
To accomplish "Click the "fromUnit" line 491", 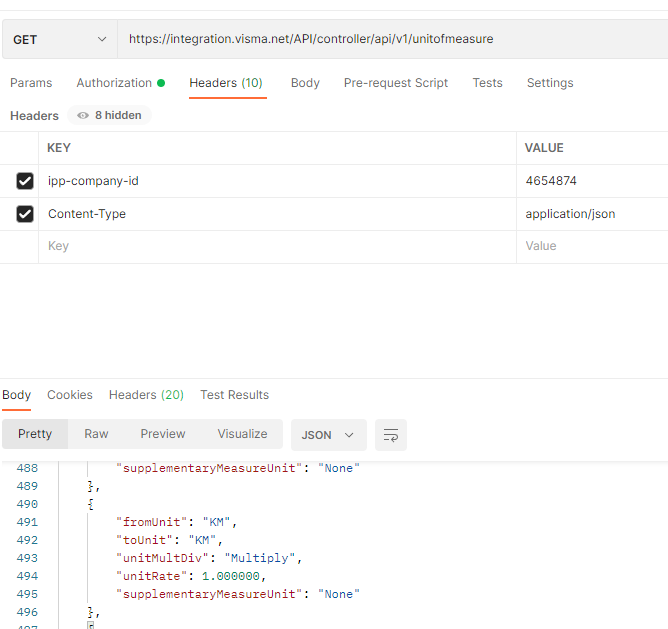I will pos(176,522).
